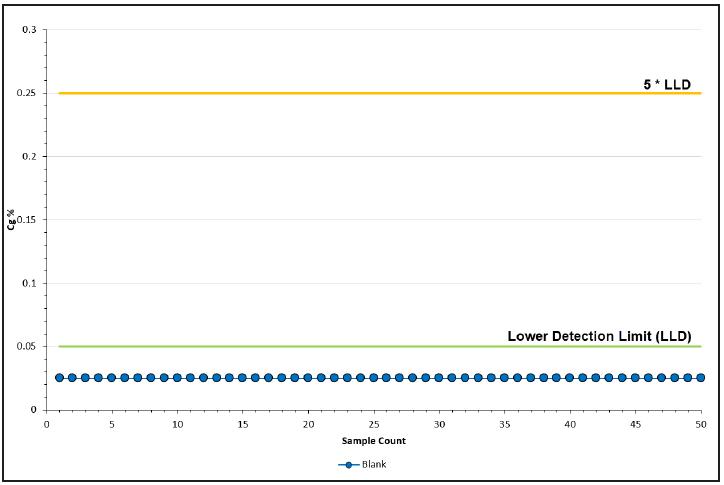Viewport: 724px width, 485px height.
Task: Select the Sample Count axis title
Action: click(374, 441)
